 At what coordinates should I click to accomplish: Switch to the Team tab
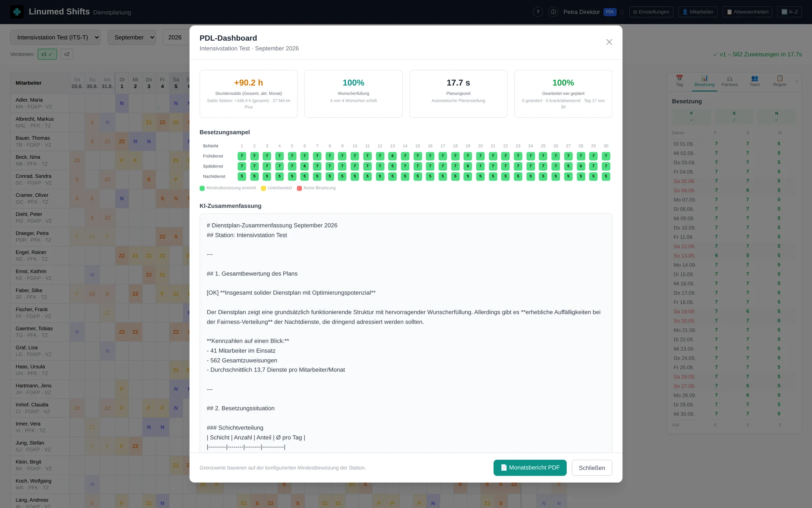click(x=754, y=81)
